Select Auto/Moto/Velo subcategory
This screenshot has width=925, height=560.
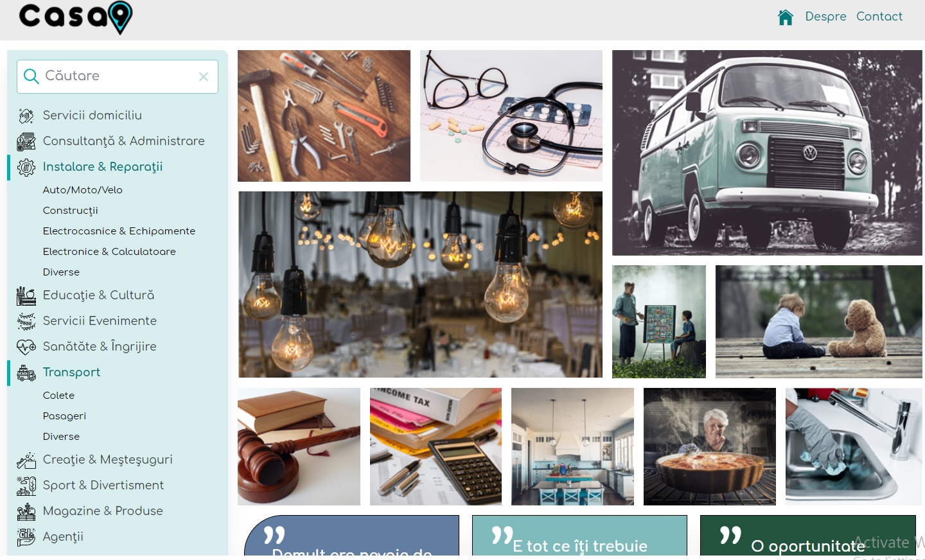coord(82,190)
